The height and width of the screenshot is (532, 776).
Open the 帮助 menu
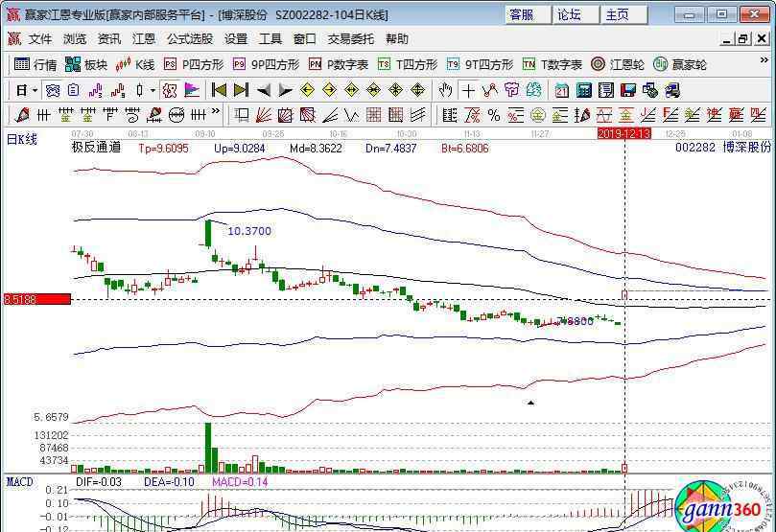tap(397, 38)
